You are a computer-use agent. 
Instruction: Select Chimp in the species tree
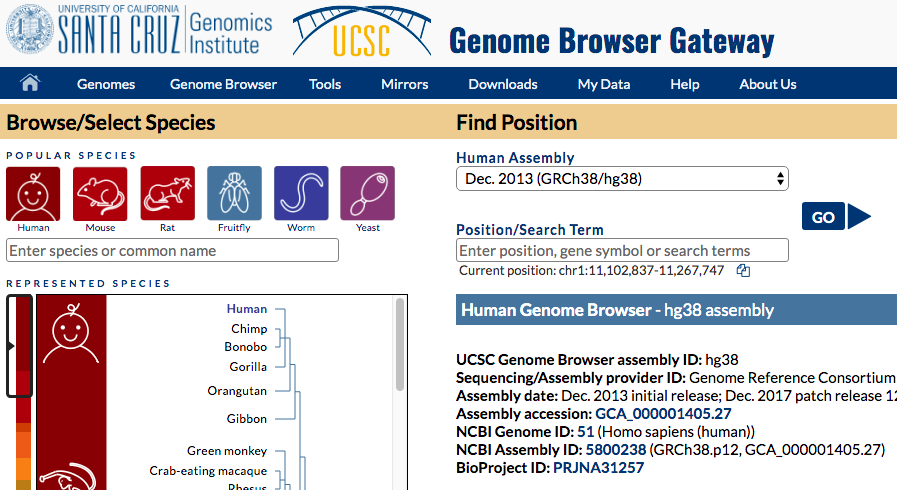point(249,329)
